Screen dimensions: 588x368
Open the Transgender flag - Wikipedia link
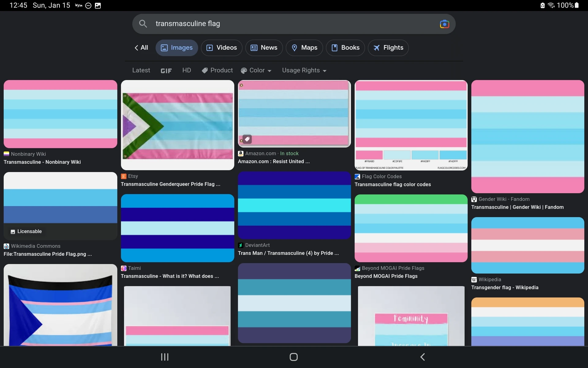point(504,287)
